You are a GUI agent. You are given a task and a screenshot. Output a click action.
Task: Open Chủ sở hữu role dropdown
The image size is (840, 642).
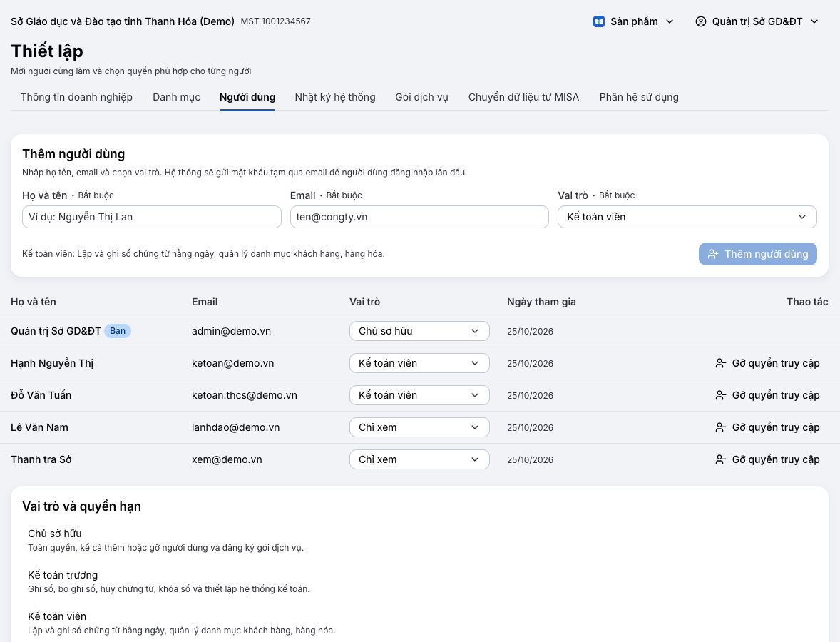[x=419, y=331]
